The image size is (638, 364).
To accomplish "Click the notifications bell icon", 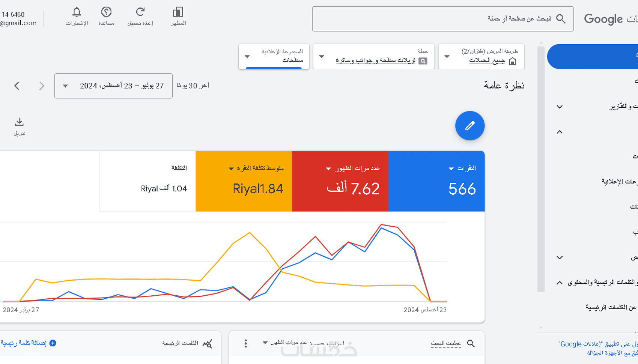I will click(77, 12).
